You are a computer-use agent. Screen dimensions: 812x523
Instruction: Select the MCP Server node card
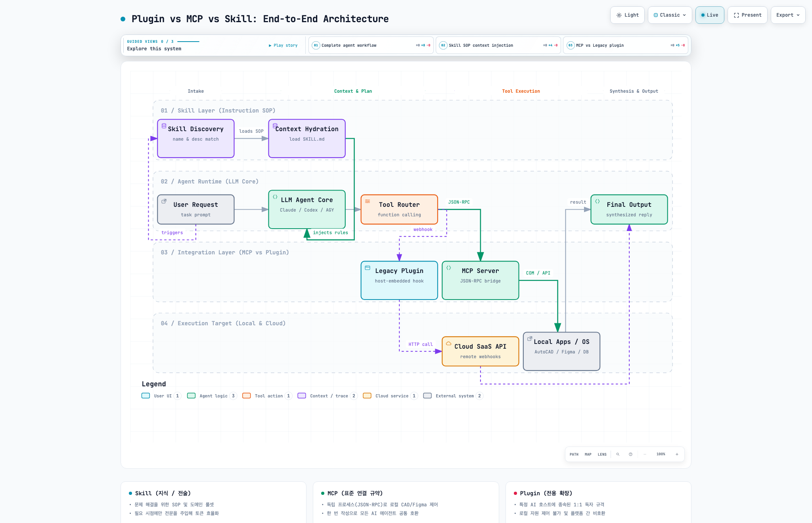481,280
